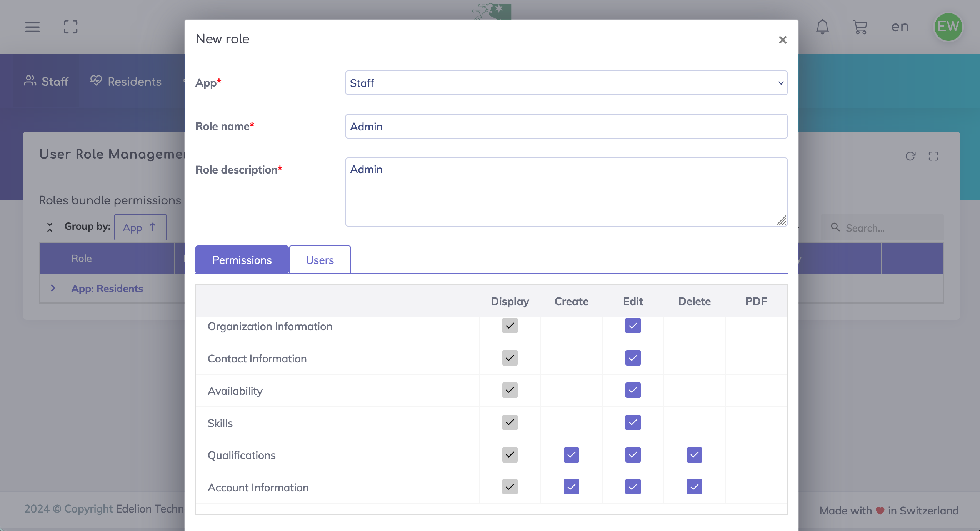Screen dimensions: 980x531
Task: Open the shopping cart icon
Action: coord(860,27)
